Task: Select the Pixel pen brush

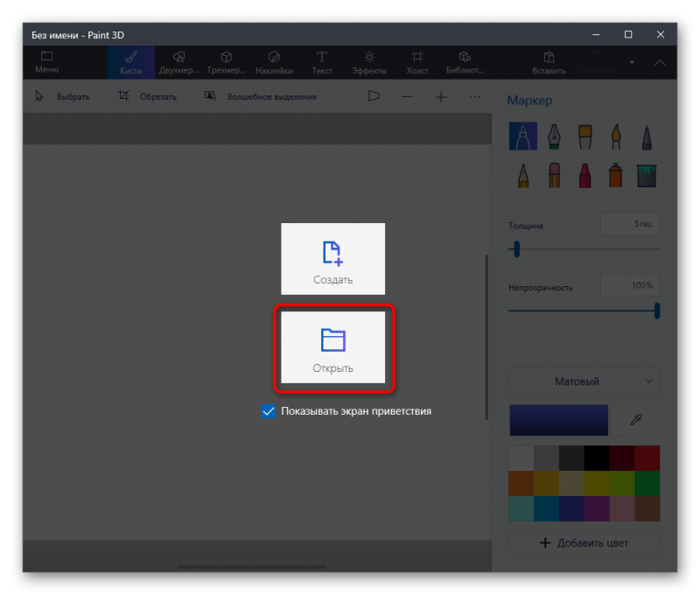Action: [x=647, y=136]
